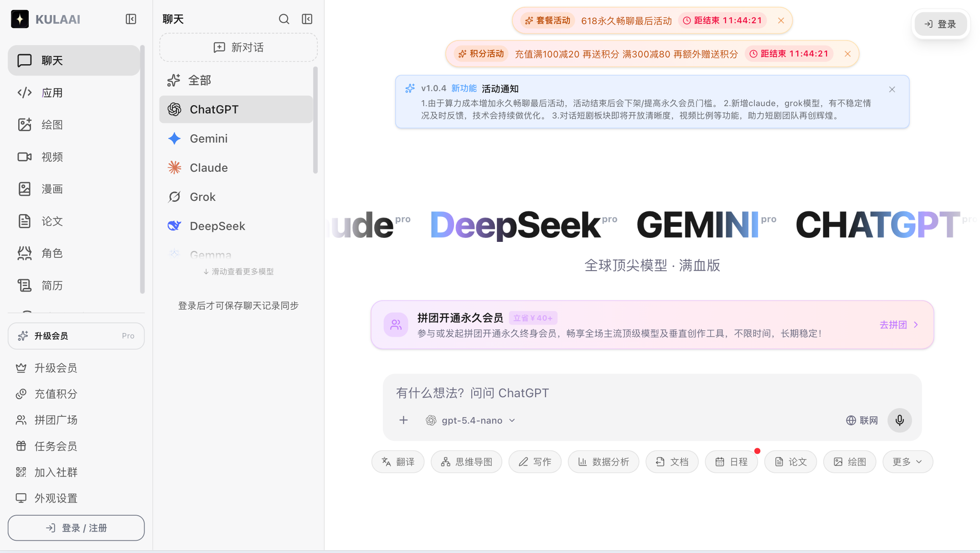
Task: Switch to the 全部 models category
Action: tap(236, 80)
